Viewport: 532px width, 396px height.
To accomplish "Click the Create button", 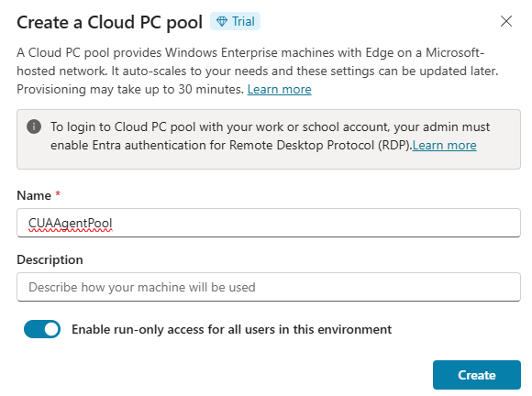I will click(x=477, y=375).
